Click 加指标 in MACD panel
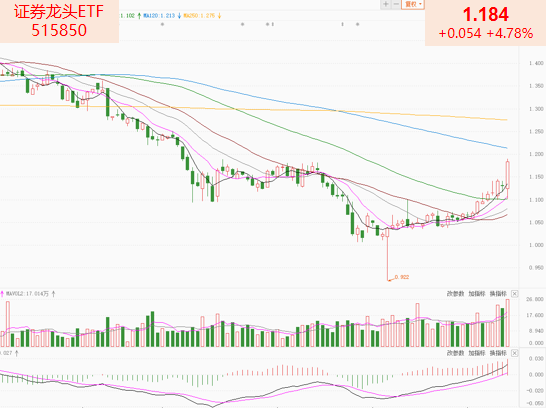Viewport: 547px width, 408px height. [x=477, y=353]
